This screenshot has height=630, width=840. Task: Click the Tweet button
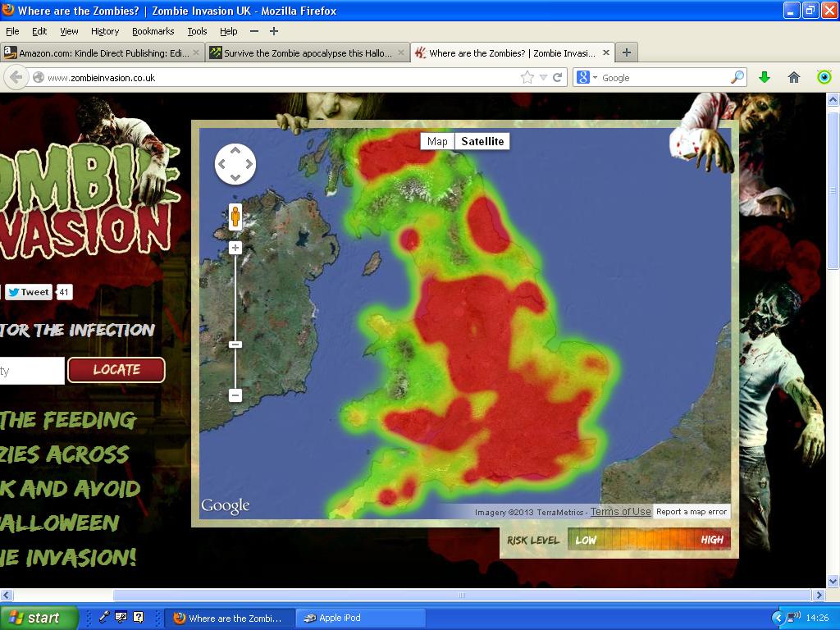29,292
